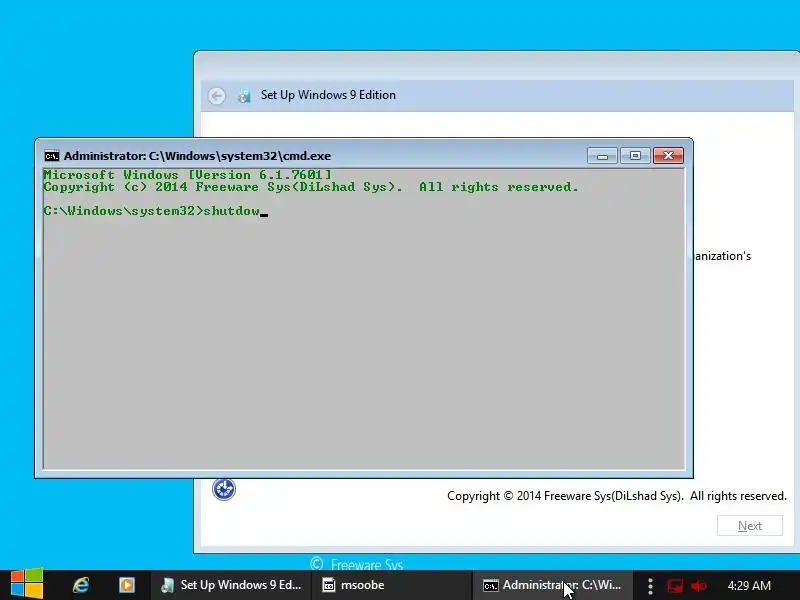Open the Ease of Access icon in setup window
800x600 pixels.
[224, 490]
